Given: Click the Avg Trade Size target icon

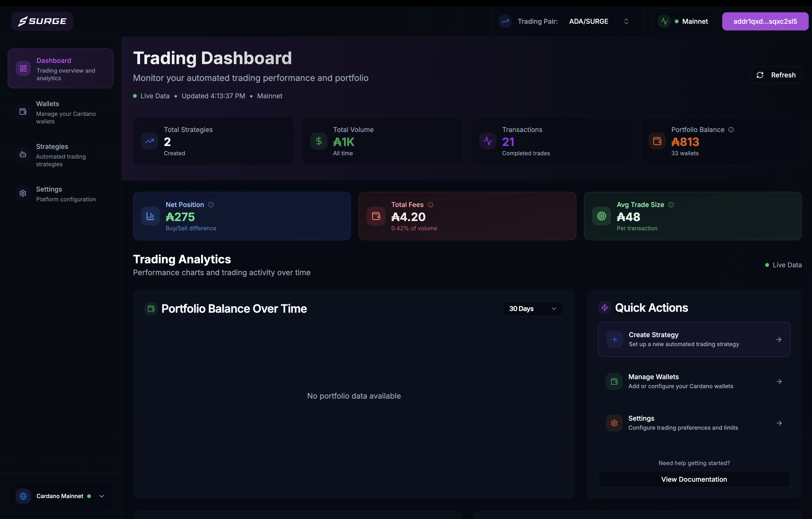Looking at the screenshot, I should [601, 216].
